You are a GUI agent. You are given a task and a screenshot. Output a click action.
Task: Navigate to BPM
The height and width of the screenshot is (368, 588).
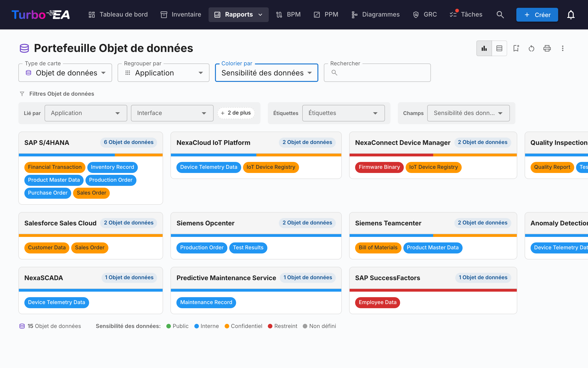click(x=288, y=14)
